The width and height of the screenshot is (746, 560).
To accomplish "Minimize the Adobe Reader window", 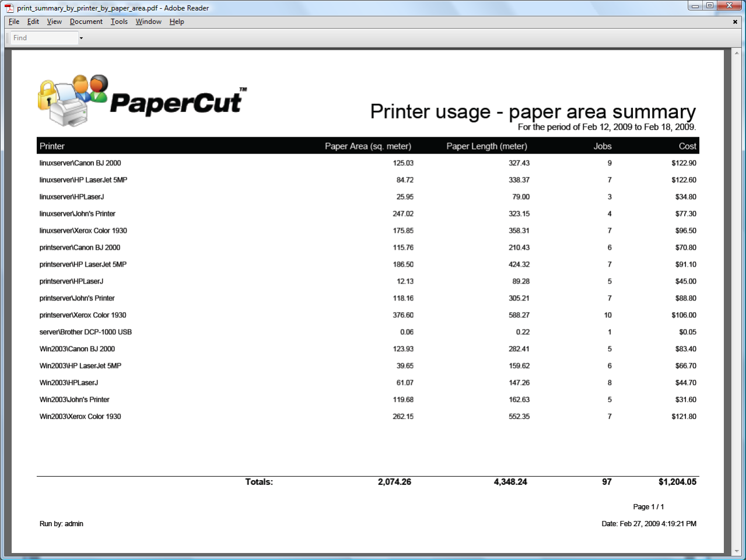I will coord(695,6).
